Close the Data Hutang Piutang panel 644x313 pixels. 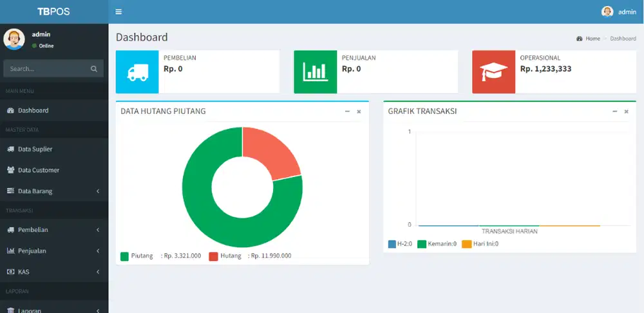[359, 111]
